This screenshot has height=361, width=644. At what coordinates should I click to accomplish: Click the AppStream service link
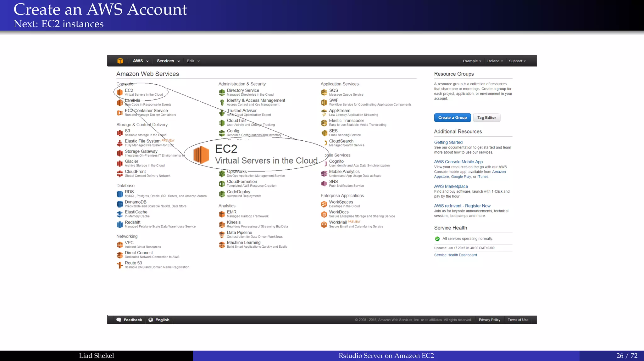click(340, 110)
